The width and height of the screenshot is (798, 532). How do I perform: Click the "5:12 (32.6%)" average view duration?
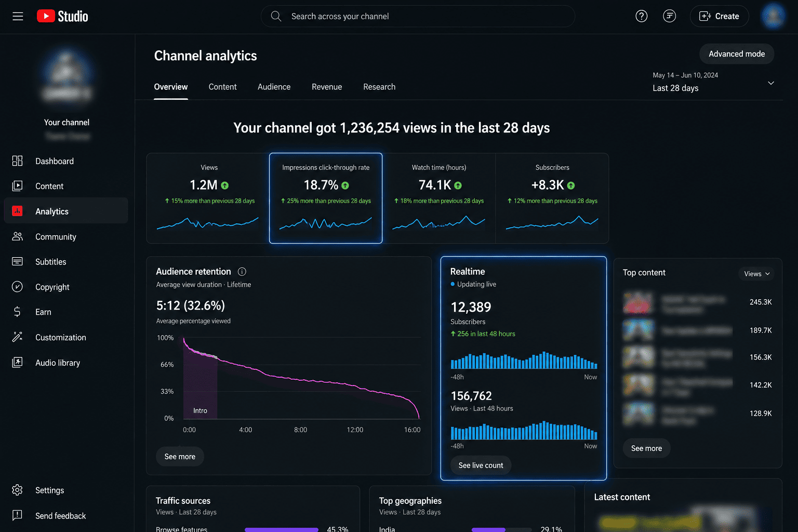point(191,305)
